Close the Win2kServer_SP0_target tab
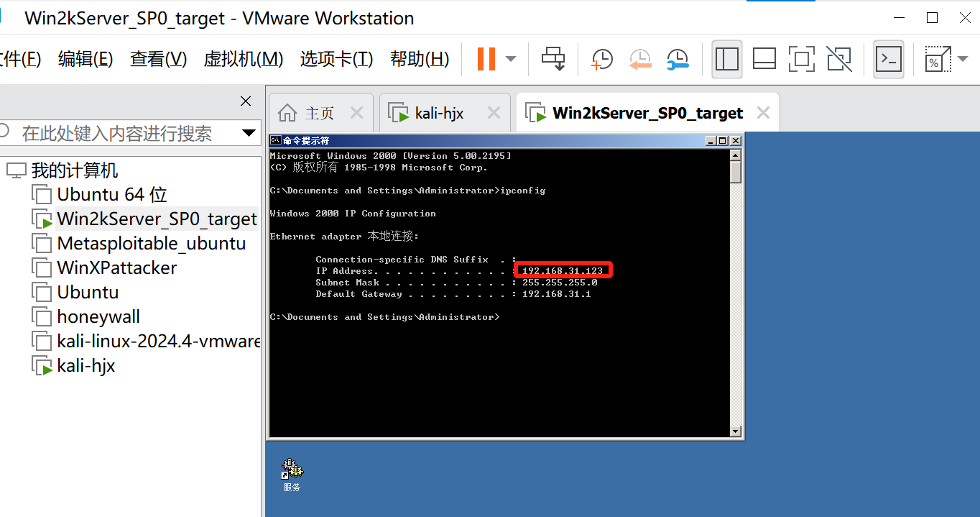The width and height of the screenshot is (980, 517). (764, 113)
